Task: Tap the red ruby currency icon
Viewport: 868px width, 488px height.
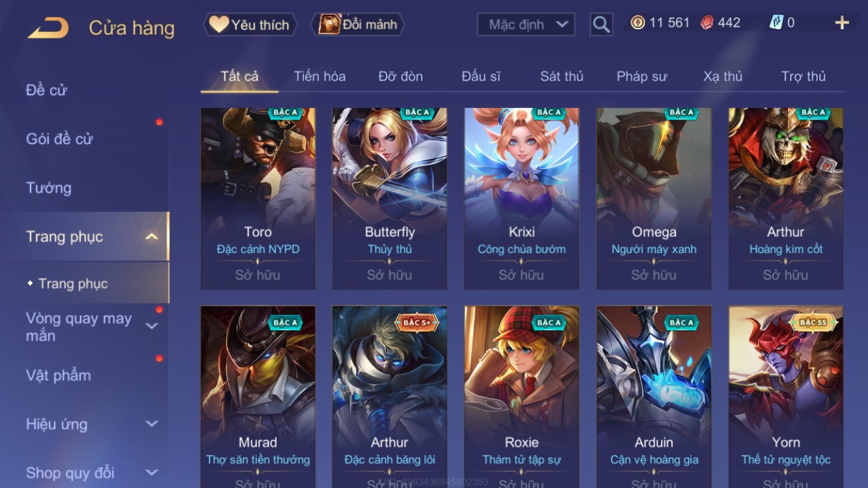Action: [707, 23]
